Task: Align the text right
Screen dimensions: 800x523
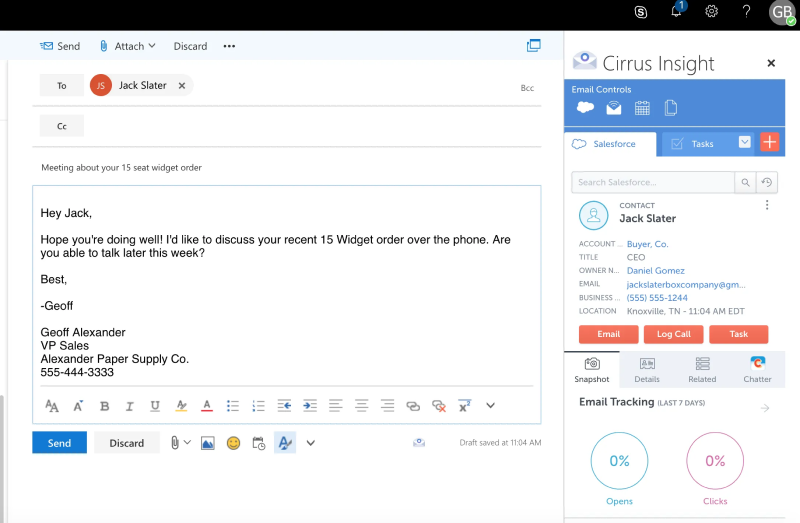Action: click(387, 406)
